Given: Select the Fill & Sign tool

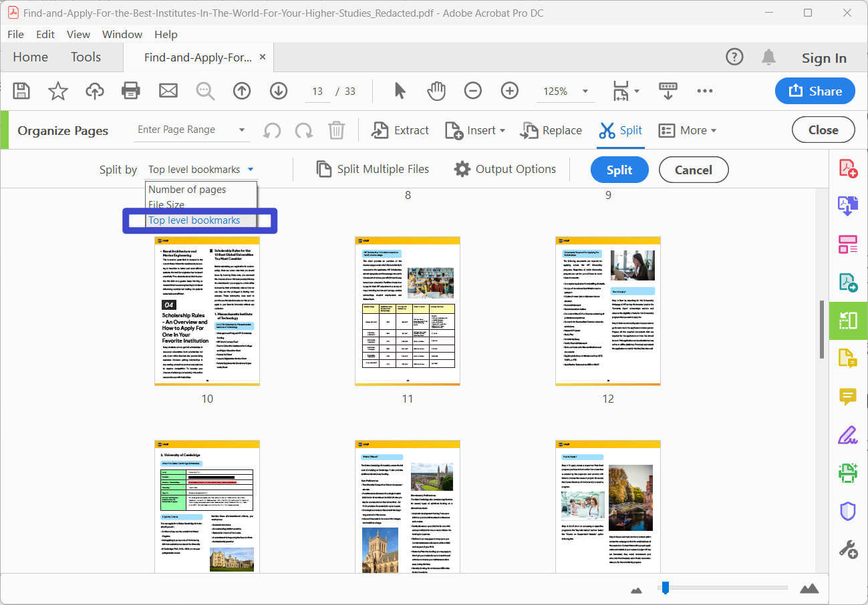Looking at the screenshot, I should [848, 435].
